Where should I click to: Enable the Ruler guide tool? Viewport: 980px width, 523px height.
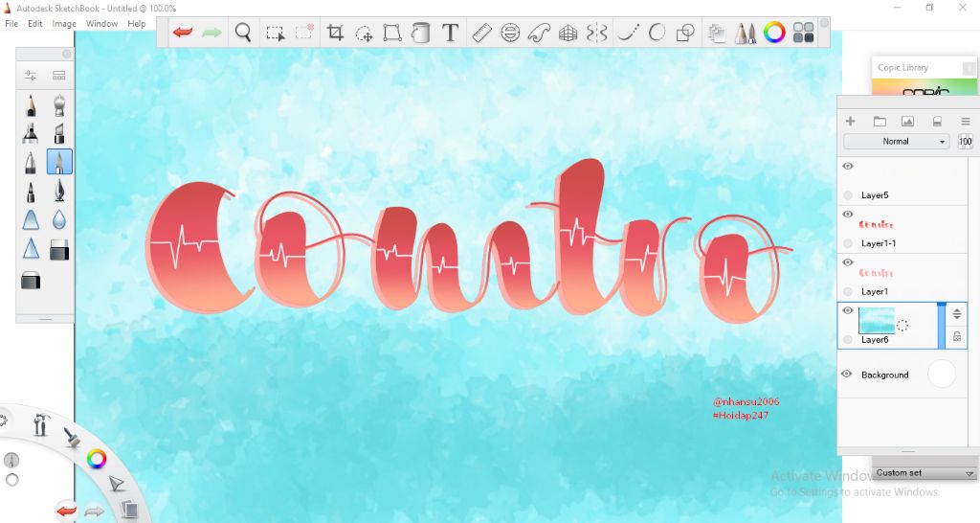[x=482, y=32]
